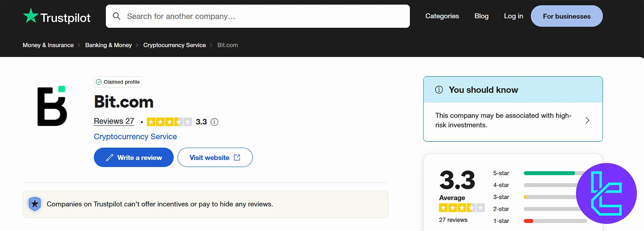Image resolution: width=644 pixels, height=231 pixels.
Task: Click the 27 reviews count text
Action: (x=453, y=220)
